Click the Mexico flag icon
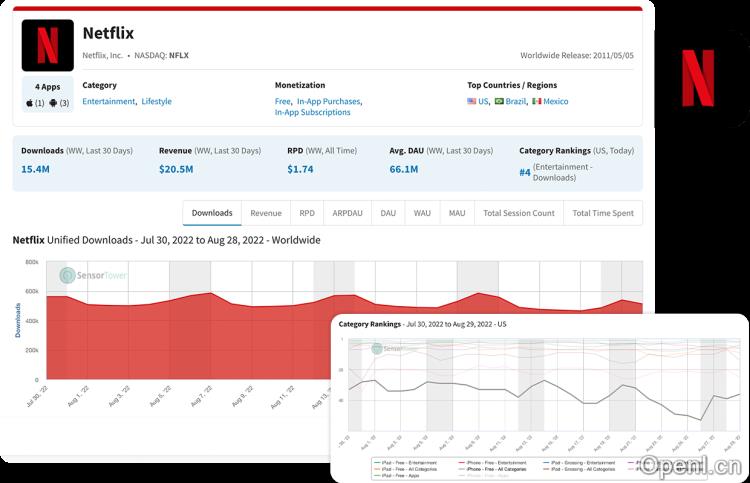Image resolution: width=750 pixels, height=483 pixels. coord(537,102)
